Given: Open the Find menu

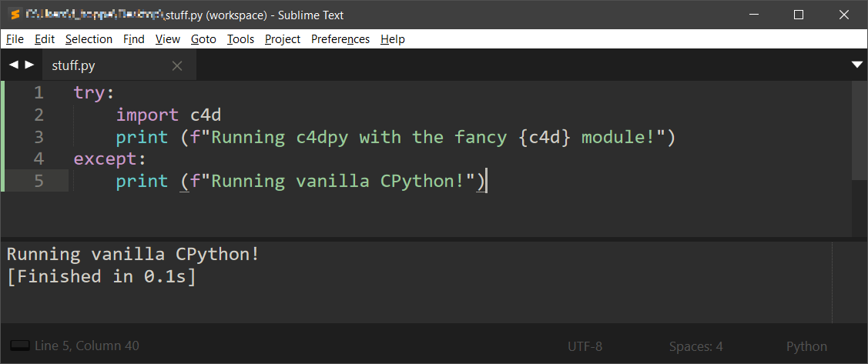Looking at the screenshot, I should coord(134,39).
